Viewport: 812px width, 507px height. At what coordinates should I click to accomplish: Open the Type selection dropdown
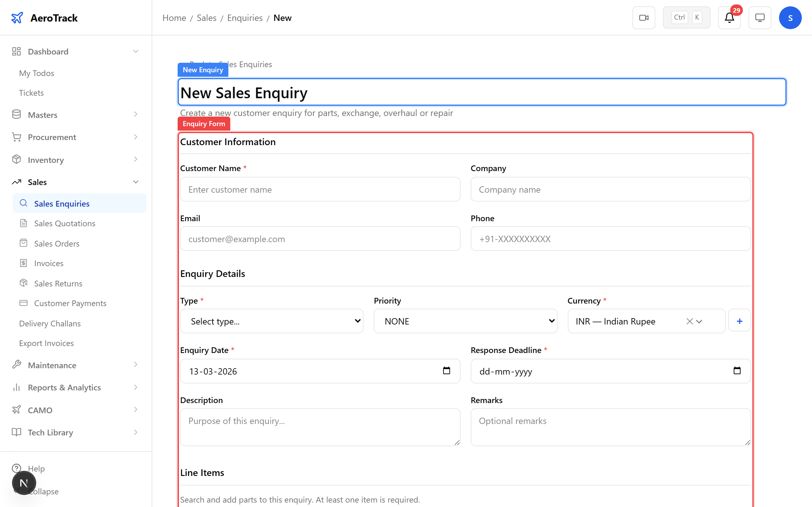(272, 321)
